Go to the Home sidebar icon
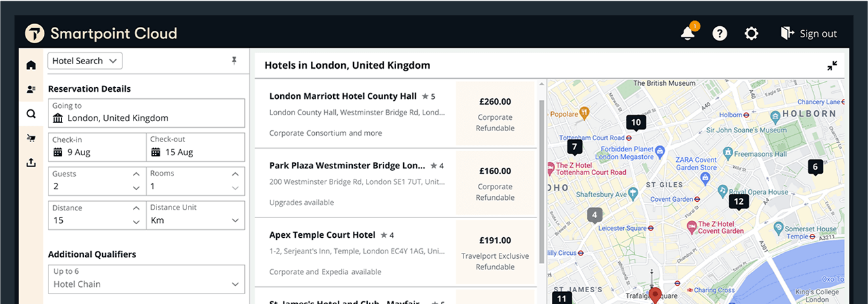868x304 pixels. click(x=31, y=65)
